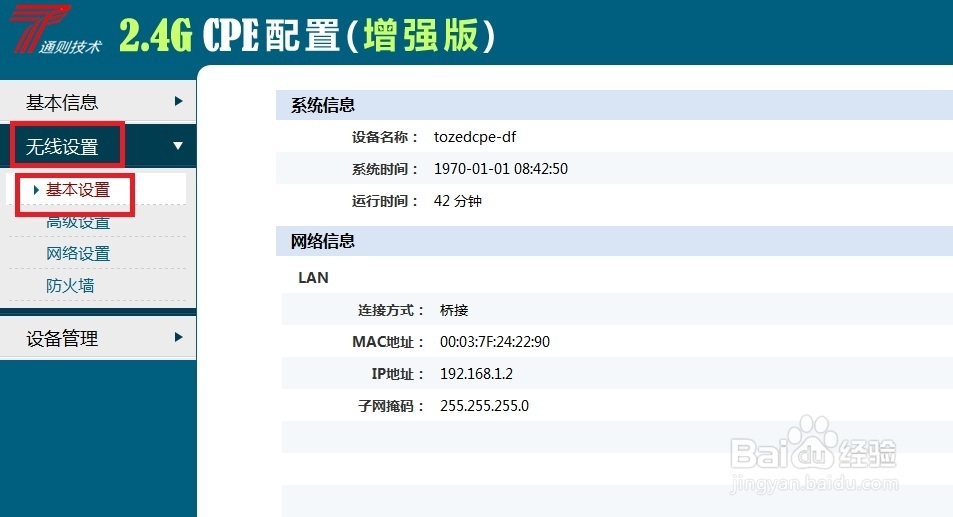
Task: Click connection mode value 桥接
Action: (454, 310)
